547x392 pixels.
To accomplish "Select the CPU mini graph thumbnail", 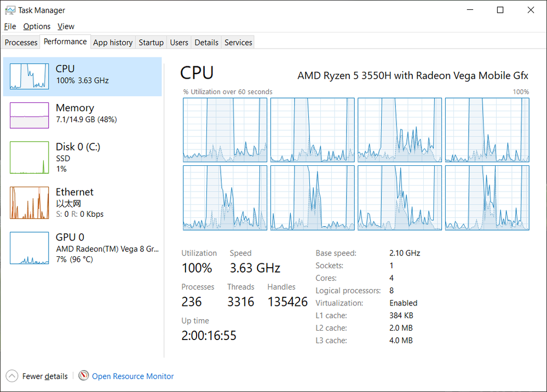I will pos(30,77).
